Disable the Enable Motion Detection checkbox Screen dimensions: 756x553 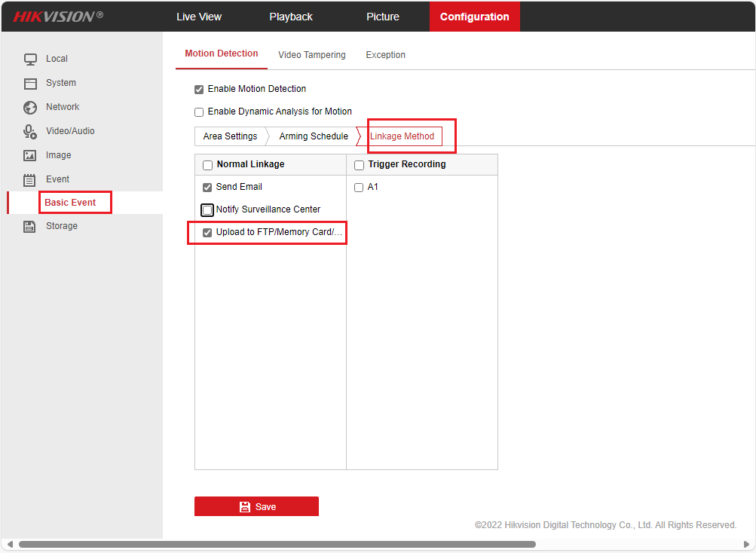tap(199, 90)
